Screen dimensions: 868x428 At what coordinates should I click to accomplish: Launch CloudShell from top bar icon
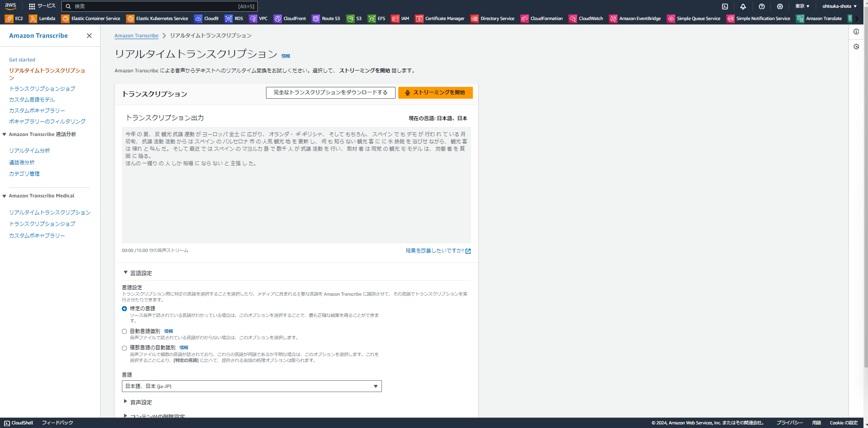coord(725,6)
